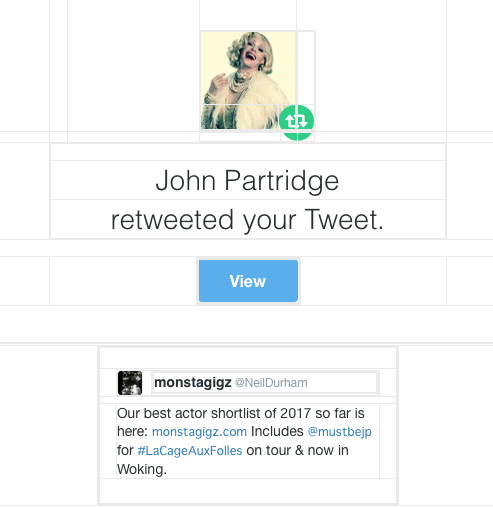Open the #LaCageAuxFolles hashtag

[190, 451]
